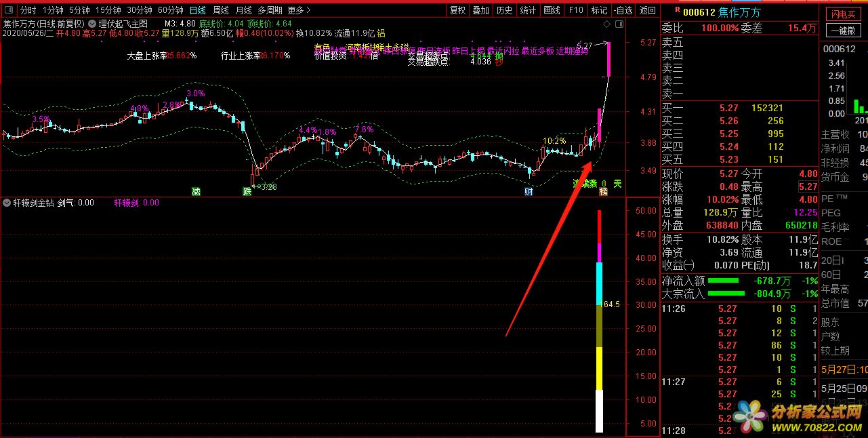Click the 换手 10.82% value

[724, 239]
